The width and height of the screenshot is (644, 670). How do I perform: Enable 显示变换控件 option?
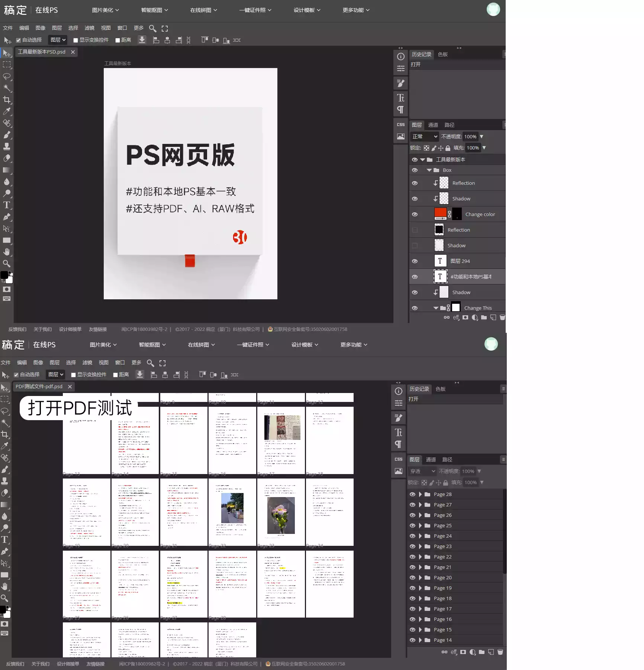[76, 40]
